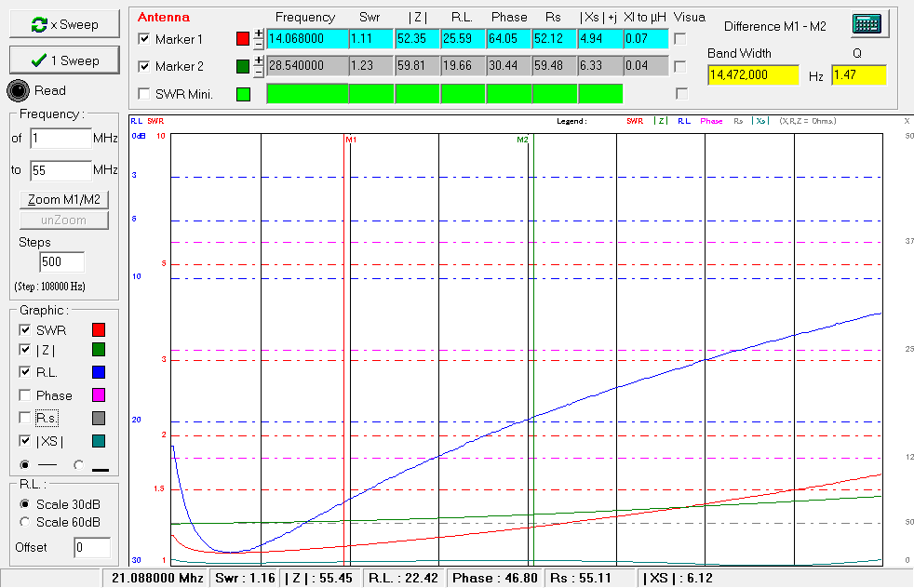Disable the Marker 1 checkbox
This screenshot has width=914, height=588.
[144, 39]
